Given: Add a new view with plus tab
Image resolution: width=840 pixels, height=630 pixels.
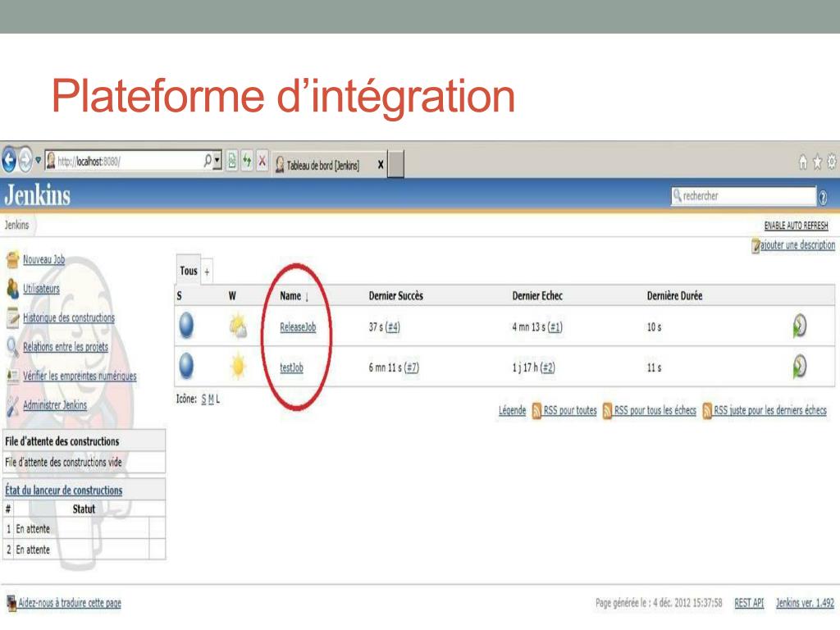Looking at the screenshot, I should tap(207, 272).
